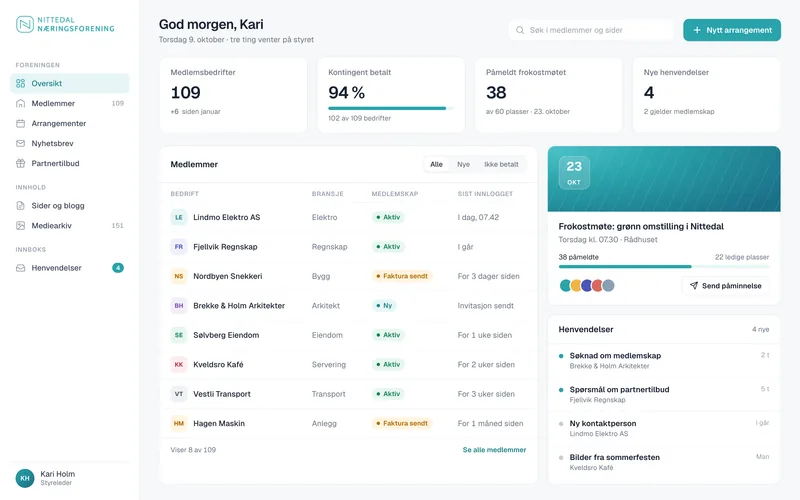The image size is (800, 500).
Task: Select the Nye filter tab
Action: pyautogui.click(x=463, y=164)
